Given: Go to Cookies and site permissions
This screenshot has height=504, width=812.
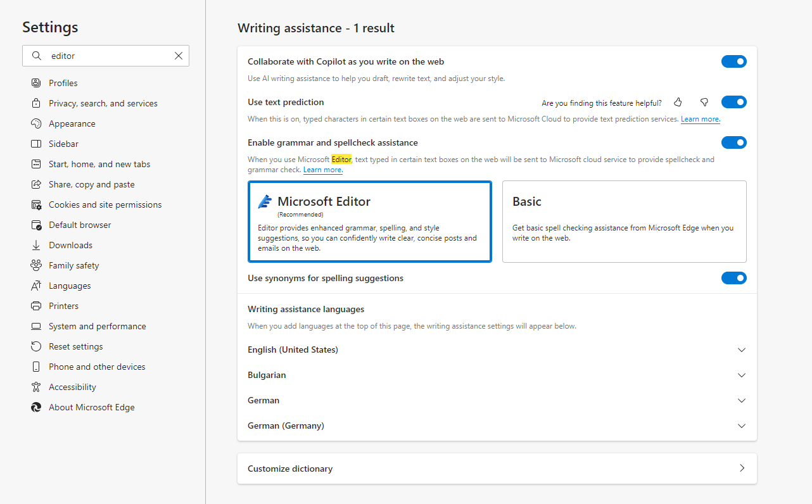Looking at the screenshot, I should tap(105, 205).
